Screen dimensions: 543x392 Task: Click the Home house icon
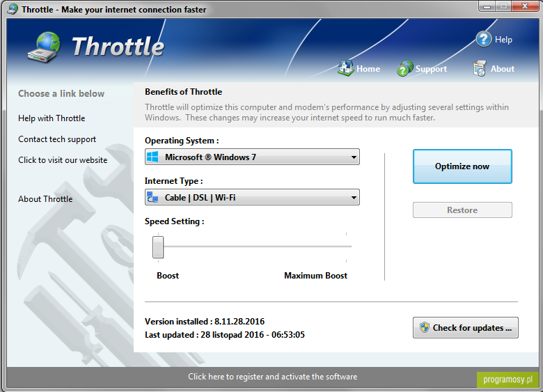(345, 68)
